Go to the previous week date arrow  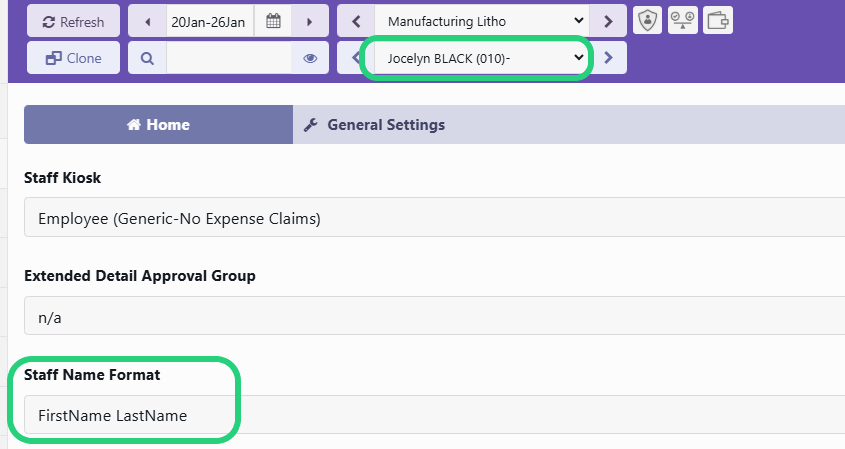point(148,21)
